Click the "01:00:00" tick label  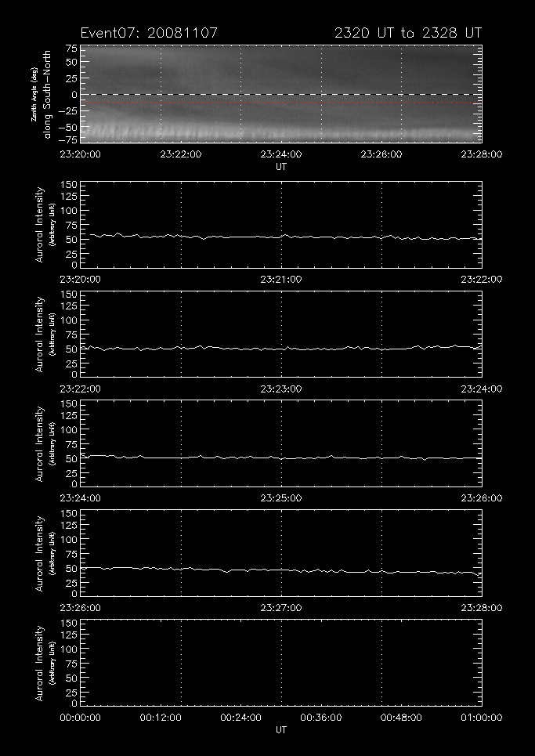point(482,718)
